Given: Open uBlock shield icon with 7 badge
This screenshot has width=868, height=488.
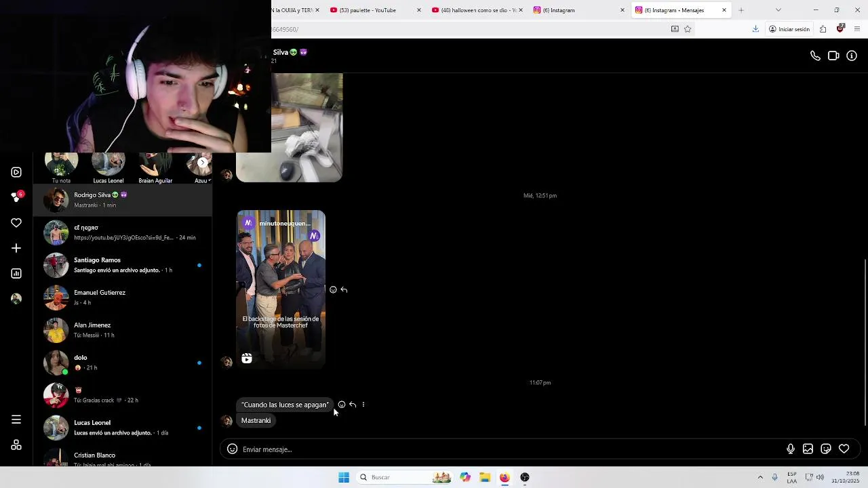Looking at the screenshot, I should [840, 28].
